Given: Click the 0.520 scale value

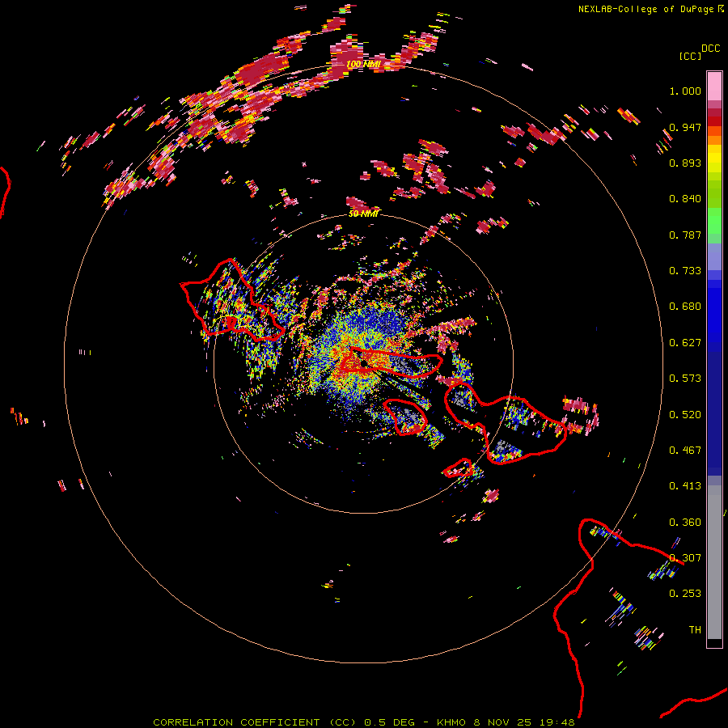Looking at the screenshot, I should (x=685, y=415).
